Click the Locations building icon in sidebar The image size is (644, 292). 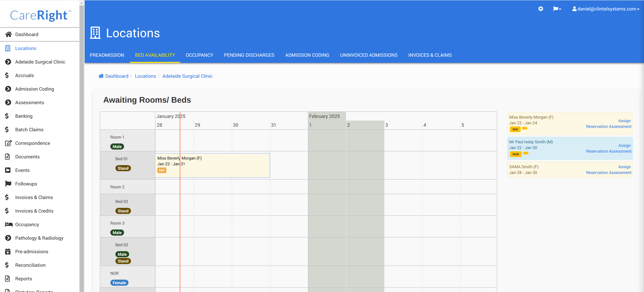click(x=8, y=48)
